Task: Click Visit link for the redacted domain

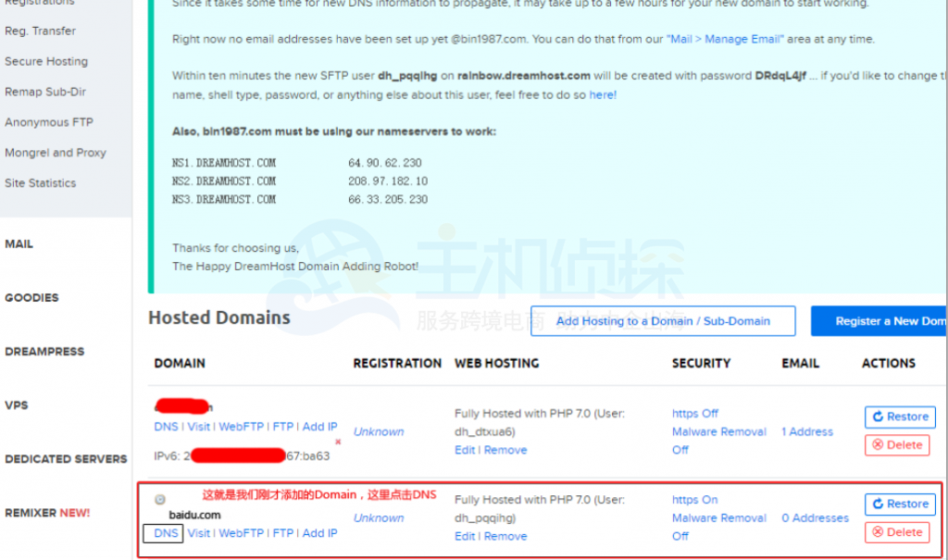Action: 198,427
